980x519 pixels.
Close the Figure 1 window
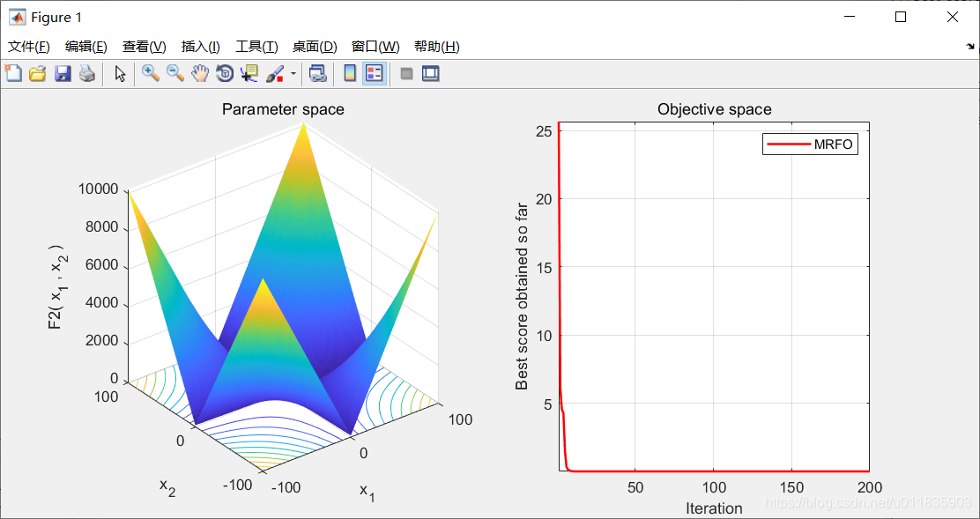[x=952, y=18]
